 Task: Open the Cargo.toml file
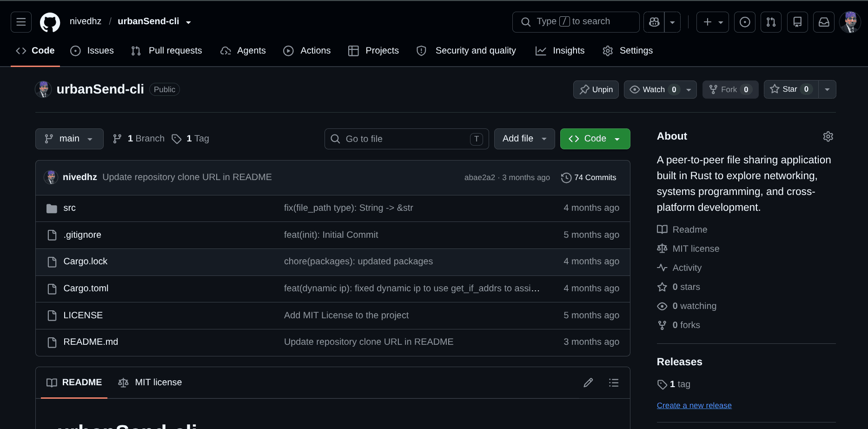point(86,288)
